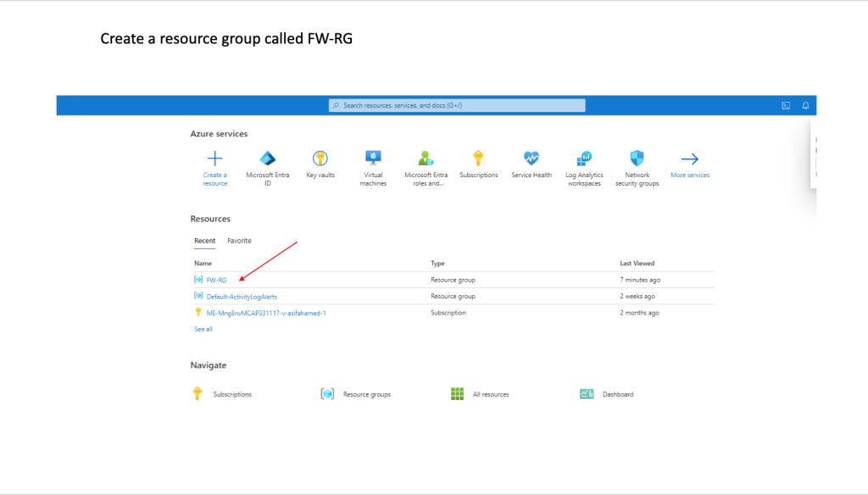
Task: Open Log Analytics workspaces icon
Action: pyautogui.click(x=584, y=159)
